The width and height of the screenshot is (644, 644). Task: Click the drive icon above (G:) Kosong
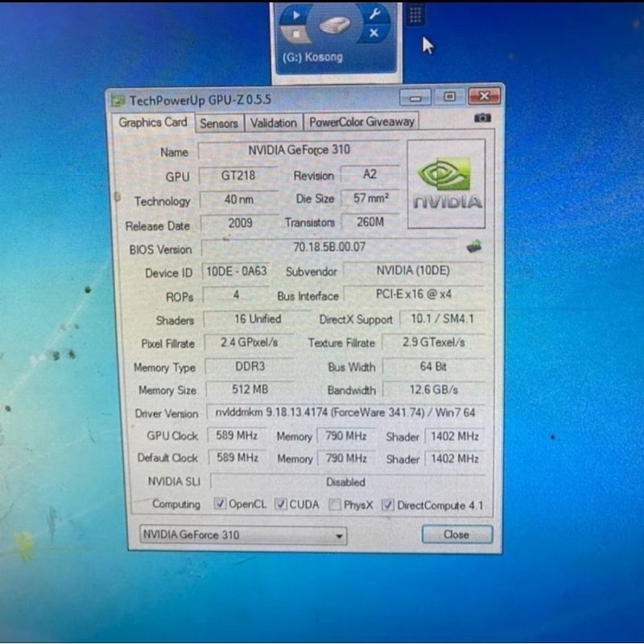335,25
